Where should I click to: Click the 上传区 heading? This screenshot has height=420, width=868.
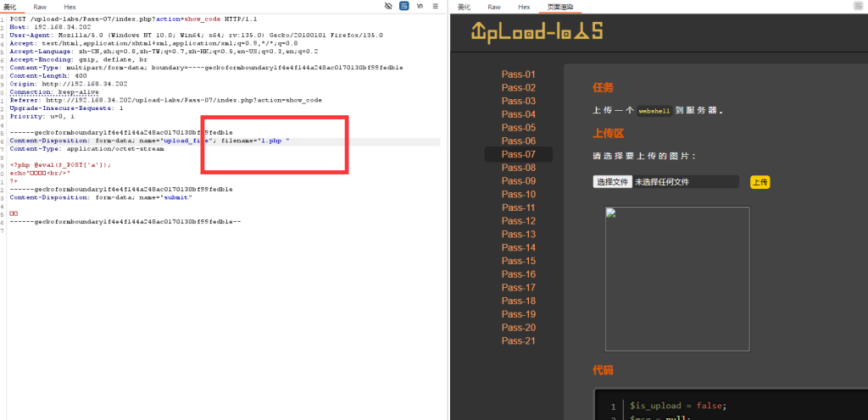click(x=609, y=133)
